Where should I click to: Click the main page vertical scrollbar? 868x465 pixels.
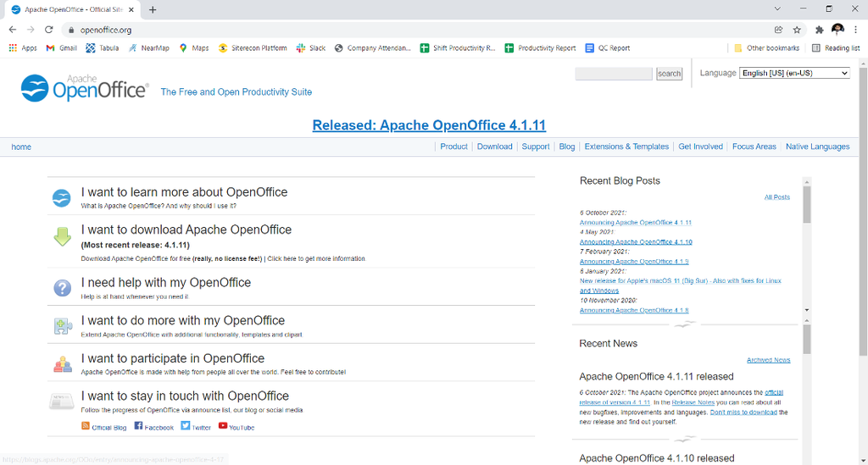coord(863,213)
